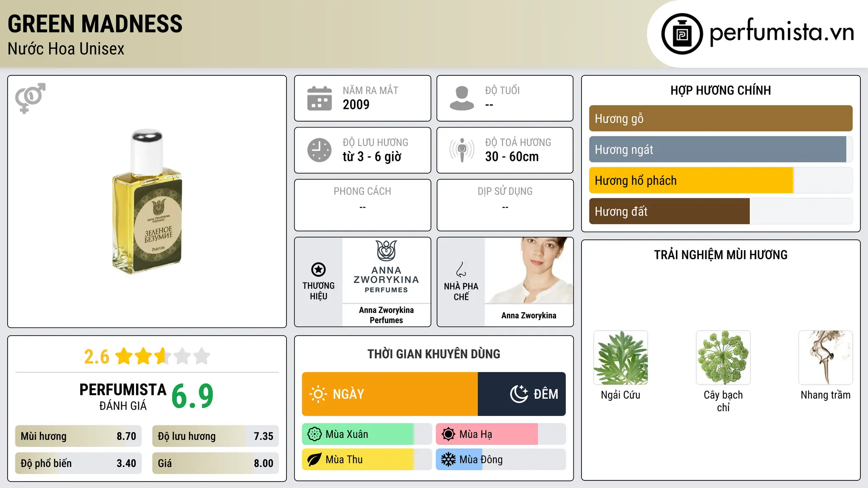
Task: Click the Độ phổ biến 3.40 score row
Action: click(x=78, y=463)
